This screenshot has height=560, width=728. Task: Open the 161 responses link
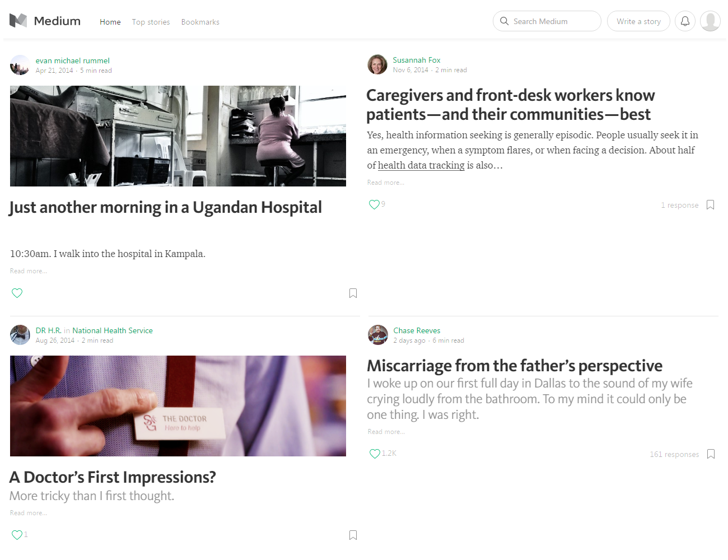(674, 454)
